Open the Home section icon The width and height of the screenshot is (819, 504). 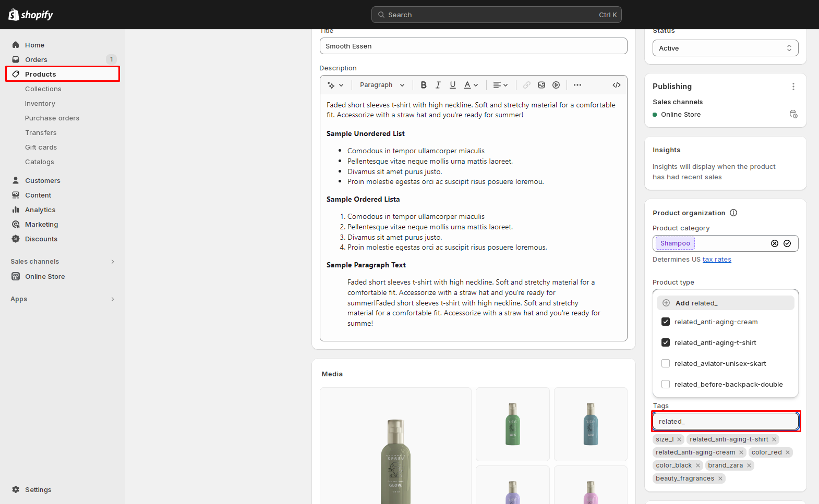point(16,45)
